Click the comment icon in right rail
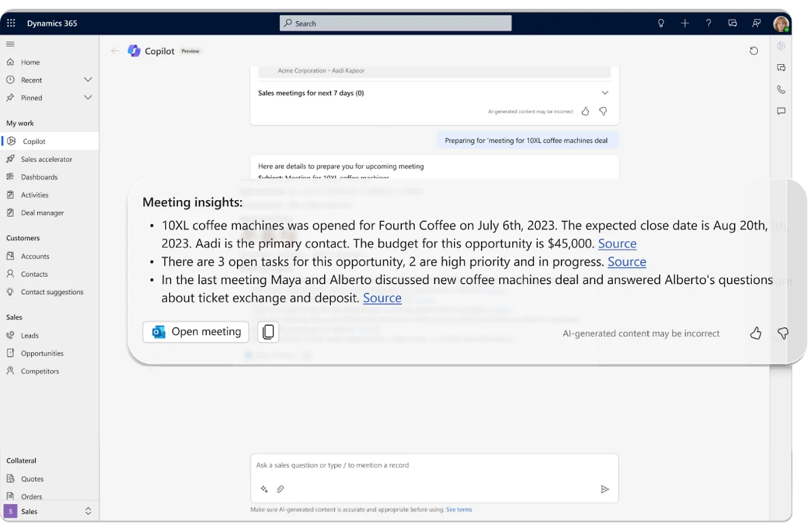The width and height of the screenshot is (812, 531). [x=782, y=111]
